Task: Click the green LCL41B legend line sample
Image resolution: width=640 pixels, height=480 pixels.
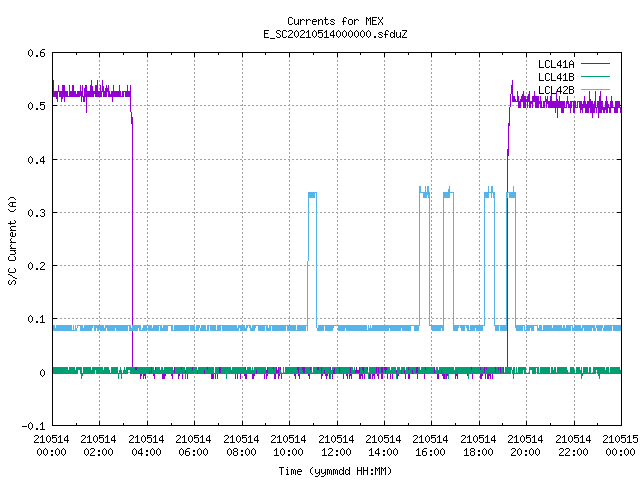Action: [595, 77]
